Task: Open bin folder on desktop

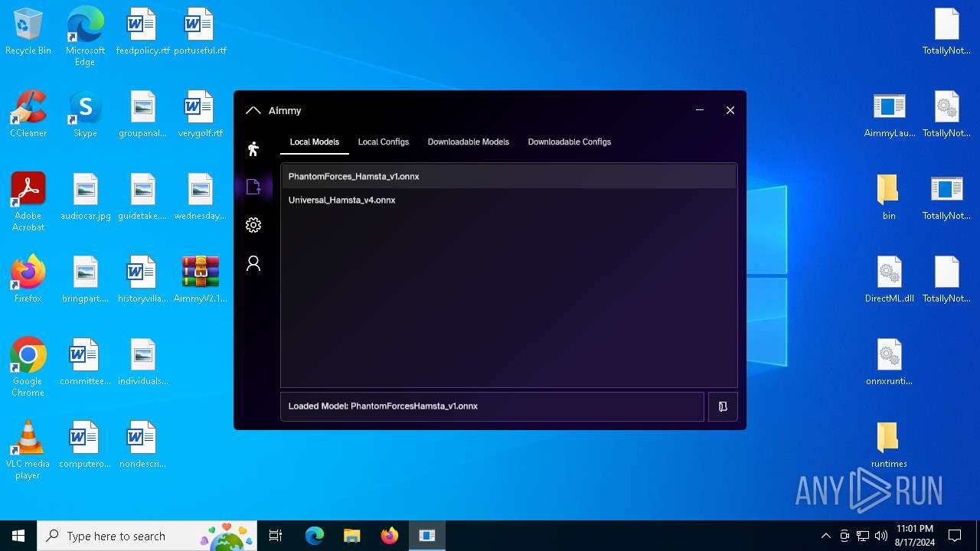Action: tap(889, 197)
